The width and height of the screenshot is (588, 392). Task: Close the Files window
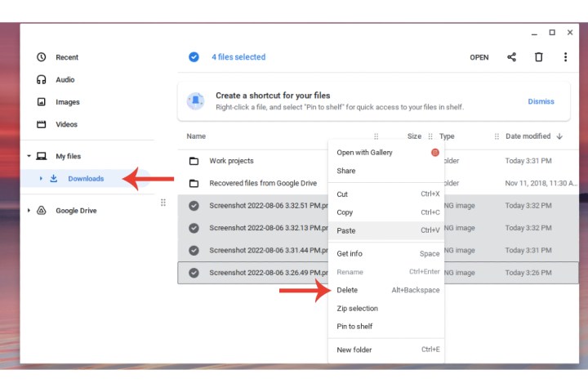(570, 33)
